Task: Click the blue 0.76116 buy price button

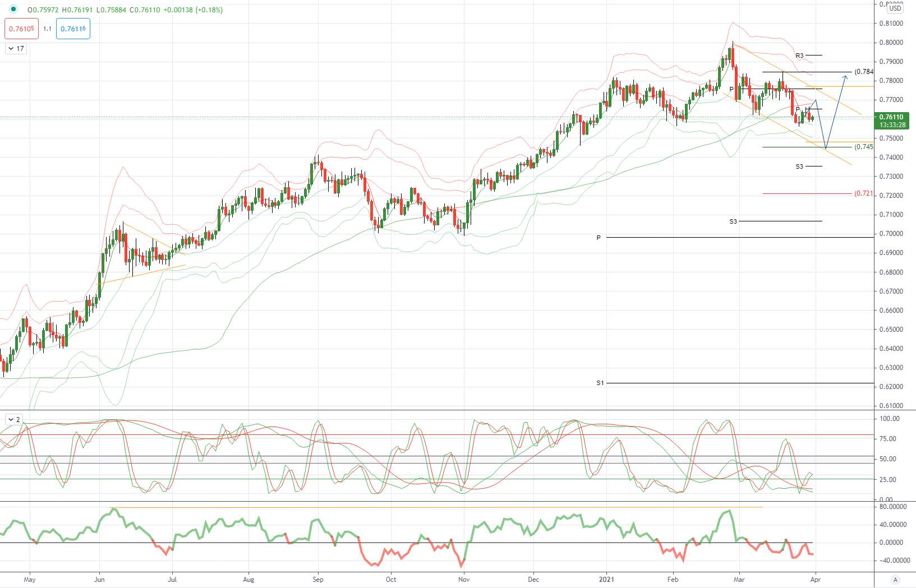Action: (73, 29)
